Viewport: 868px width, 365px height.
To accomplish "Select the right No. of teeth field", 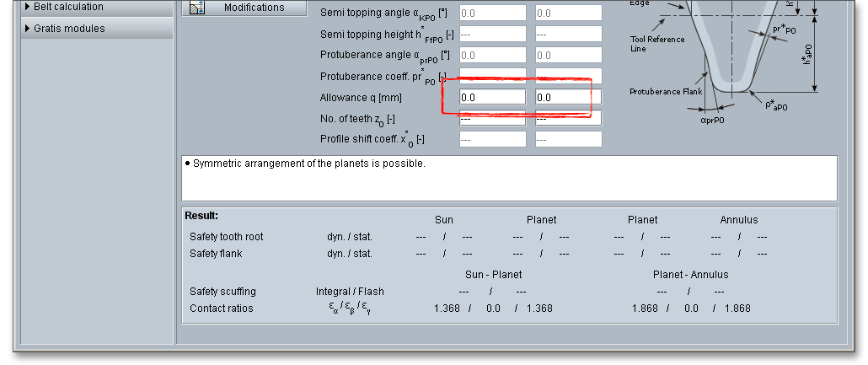I will [x=568, y=119].
